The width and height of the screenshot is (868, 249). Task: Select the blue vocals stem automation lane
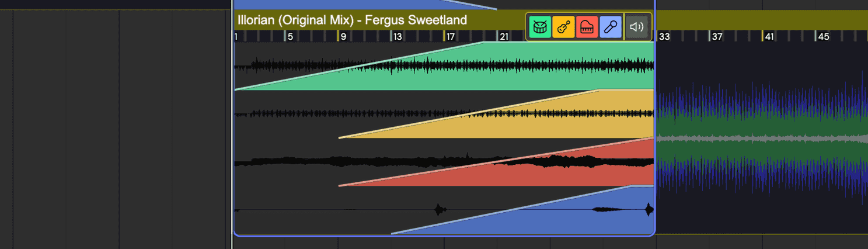click(444, 210)
